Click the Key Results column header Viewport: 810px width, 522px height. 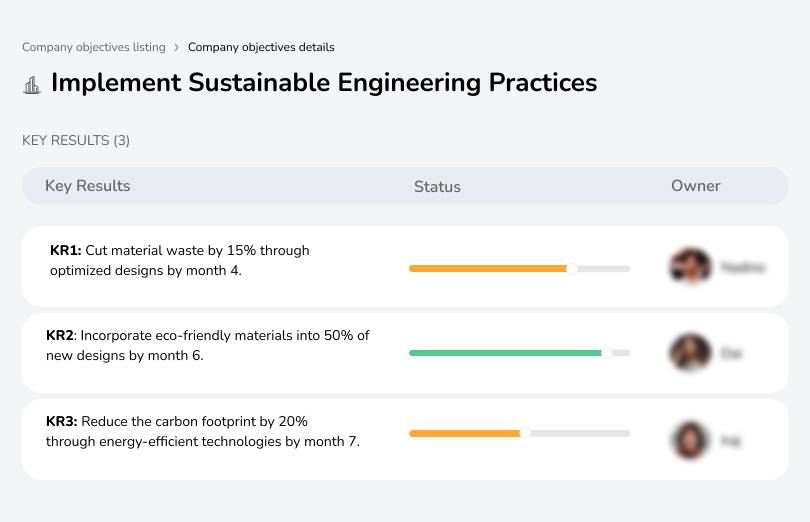[87, 186]
